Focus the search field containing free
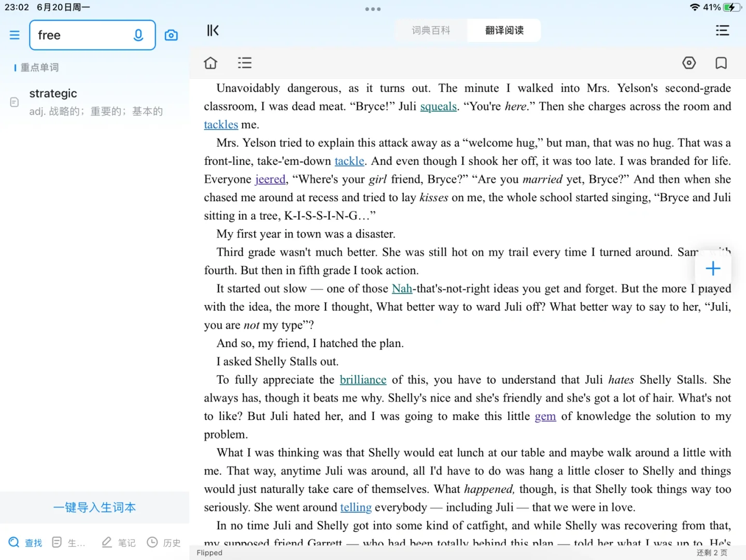This screenshot has width=746, height=560. [x=92, y=35]
